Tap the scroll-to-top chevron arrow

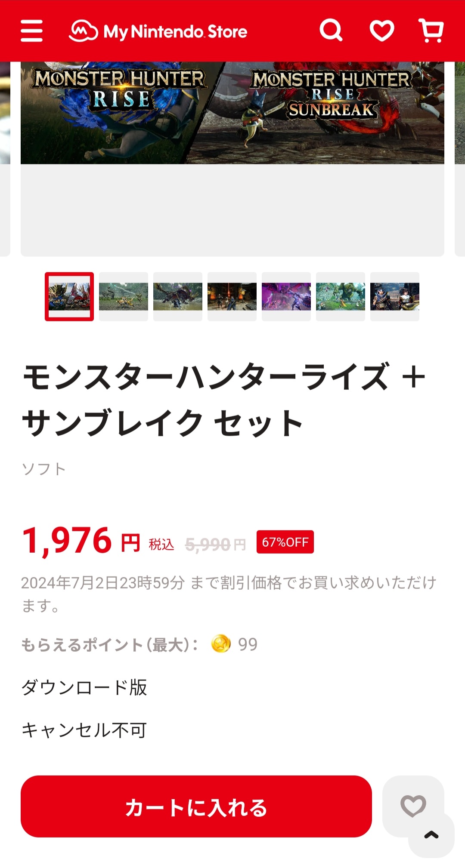click(x=431, y=835)
